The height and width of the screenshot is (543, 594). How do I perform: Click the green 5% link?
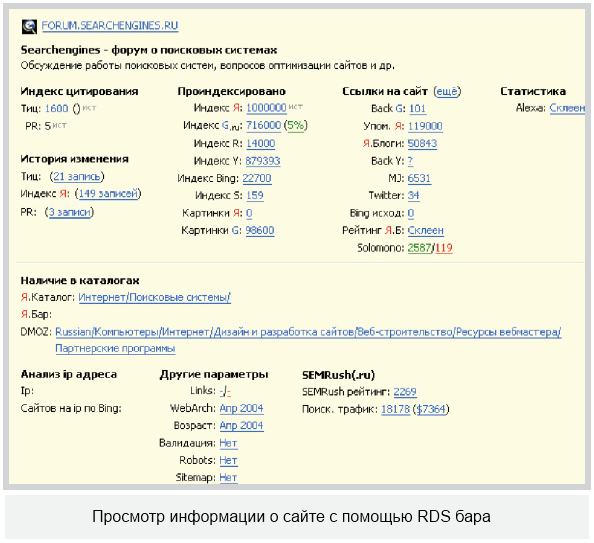click(295, 125)
